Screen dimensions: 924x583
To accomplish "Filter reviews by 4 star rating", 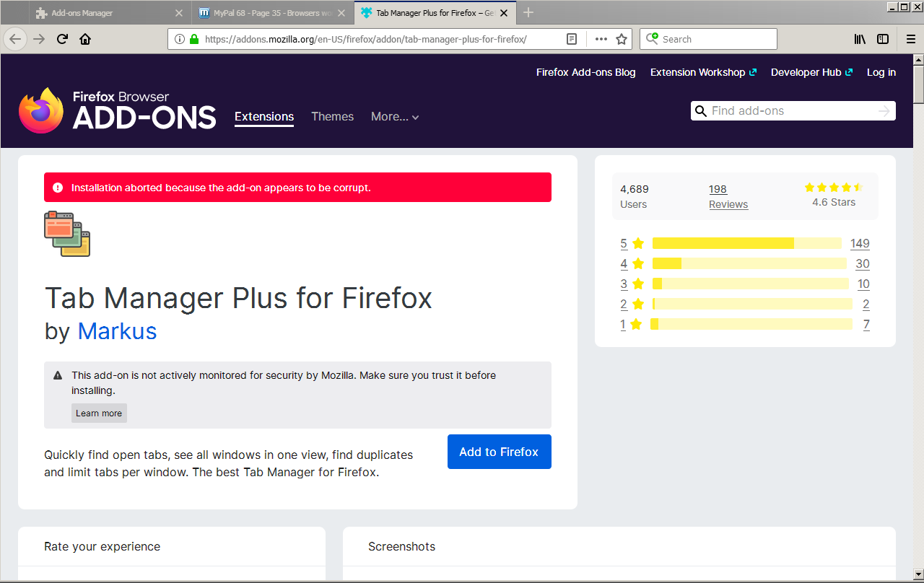I will 632,263.
